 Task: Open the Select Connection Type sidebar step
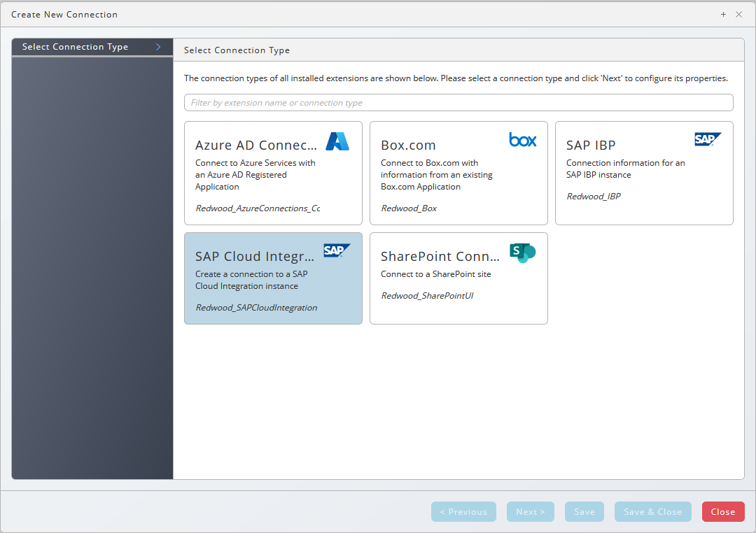point(92,47)
